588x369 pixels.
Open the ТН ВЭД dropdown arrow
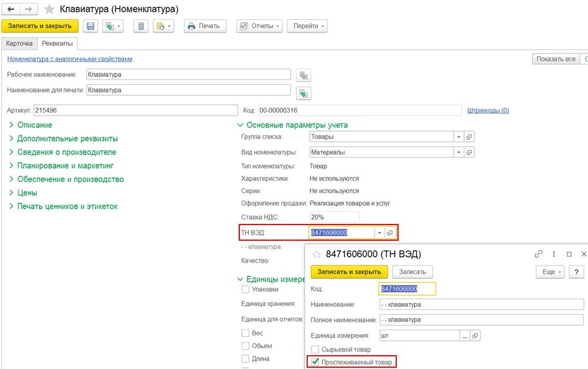click(379, 233)
